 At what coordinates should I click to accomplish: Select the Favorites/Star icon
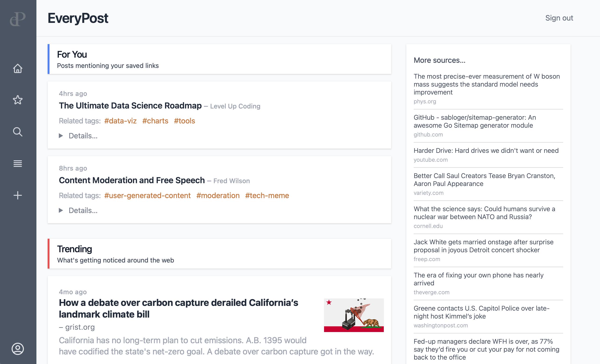click(18, 100)
